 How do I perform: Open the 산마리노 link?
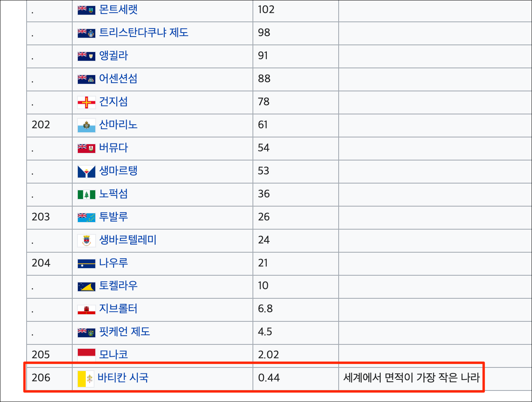point(118,125)
